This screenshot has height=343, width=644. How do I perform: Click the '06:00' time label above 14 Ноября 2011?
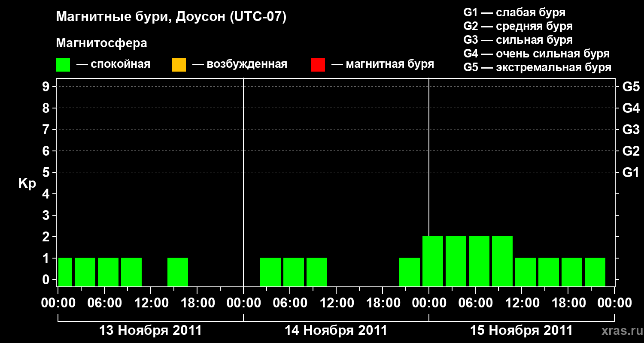[290, 303]
